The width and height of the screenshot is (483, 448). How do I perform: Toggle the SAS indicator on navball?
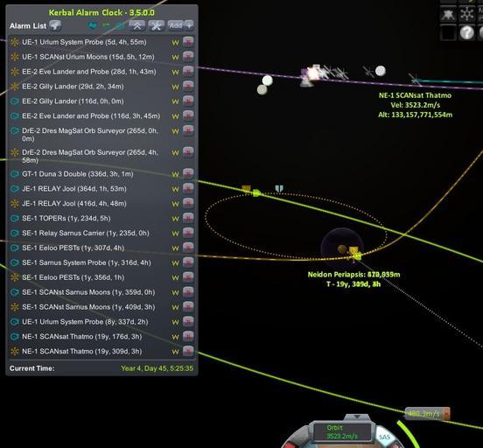click(384, 437)
